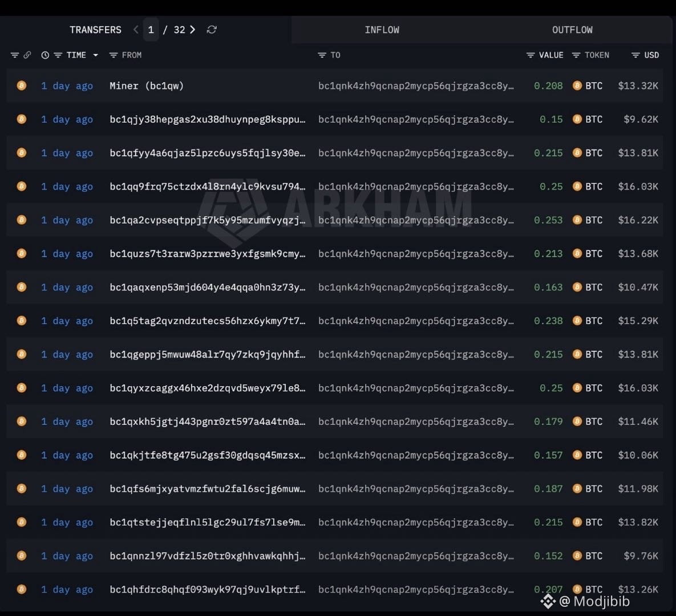676x616 pixels.
Task: Click Bitcoin chain icon in bc1qjy38 row
Action: pyautogui.click(x=22, y=119)
